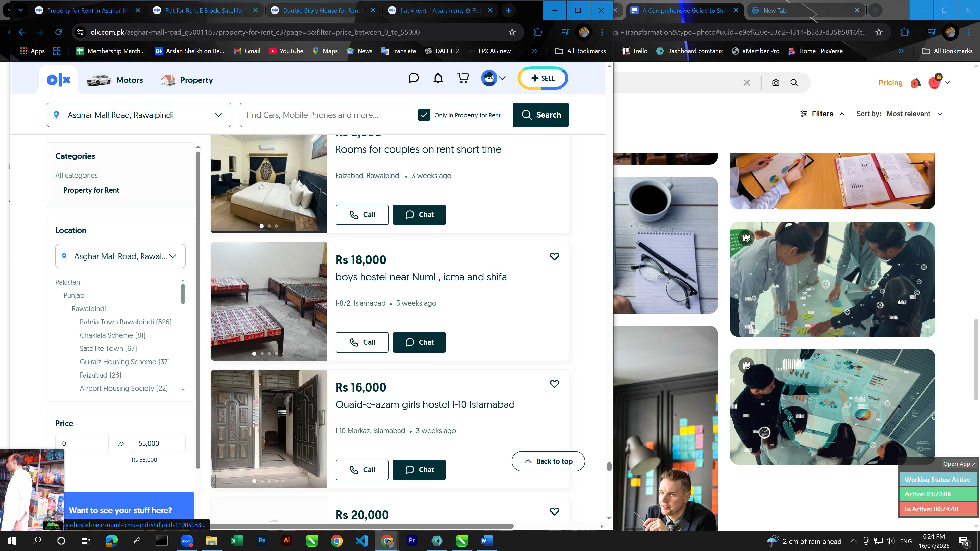Click the Search button
Screen dimensions: 980x551
click(541, 115)
